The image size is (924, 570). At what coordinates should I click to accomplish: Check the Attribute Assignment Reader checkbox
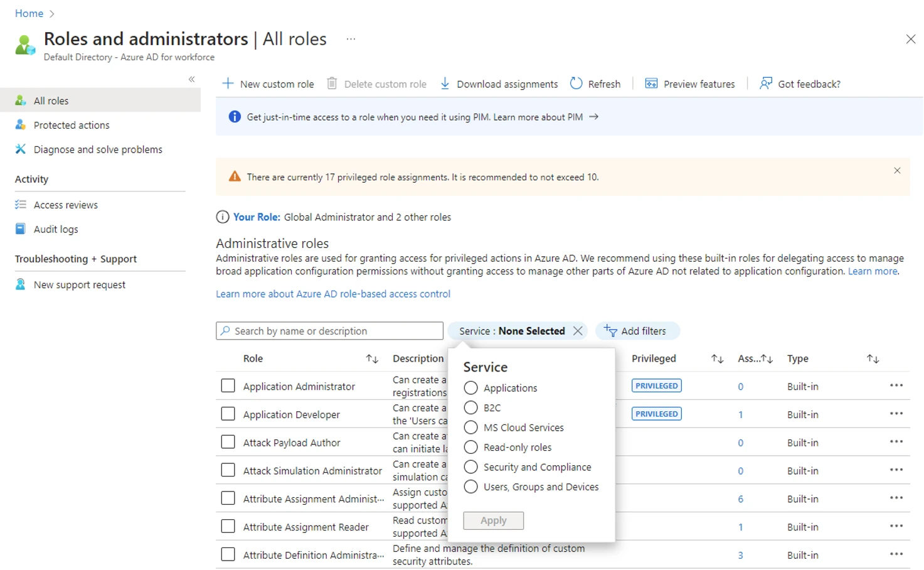point(228,526)
